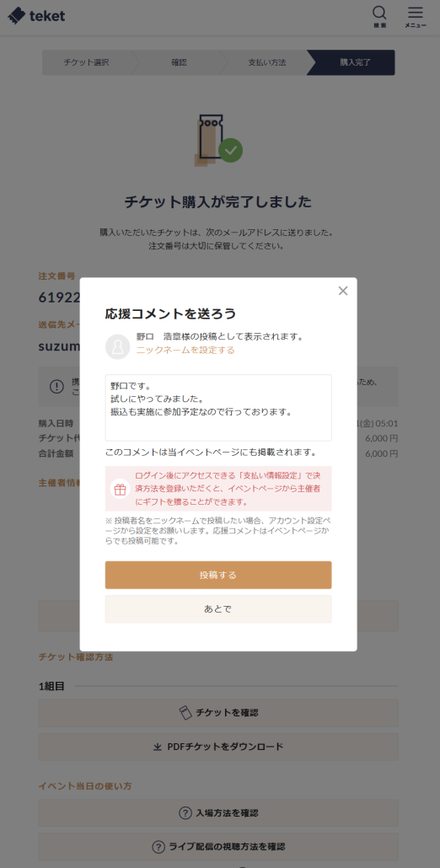The height and width of the screenshot is (868, 440).
Task: Click the チケットを確認 button
Action: [218, 712]
